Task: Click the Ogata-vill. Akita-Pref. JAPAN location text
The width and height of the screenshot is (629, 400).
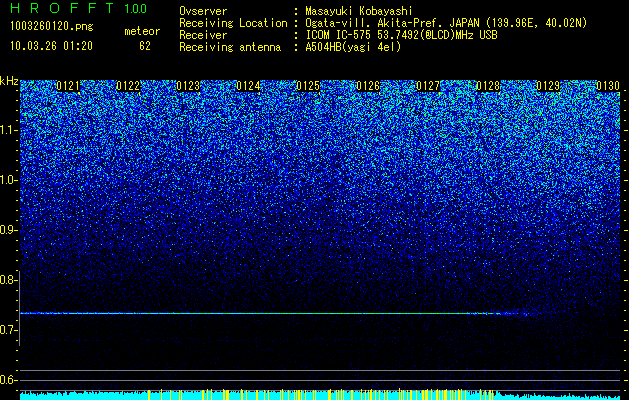Action: coord(446,23)
